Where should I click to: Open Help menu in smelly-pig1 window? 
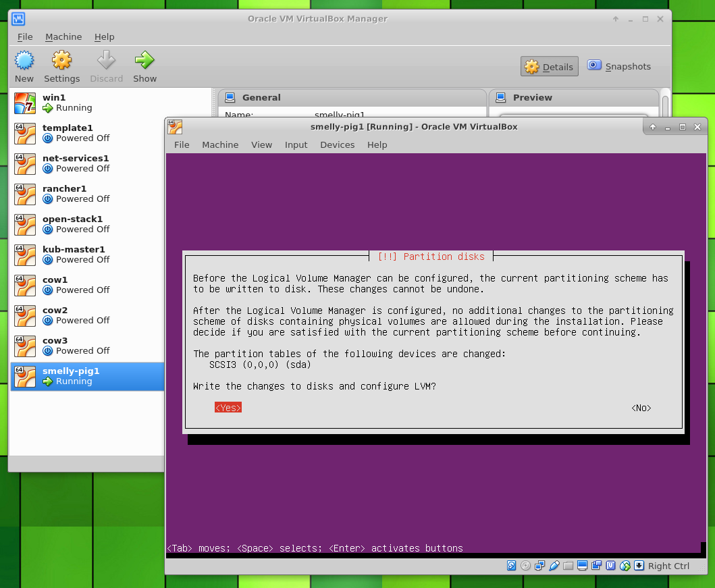[377, 145]
